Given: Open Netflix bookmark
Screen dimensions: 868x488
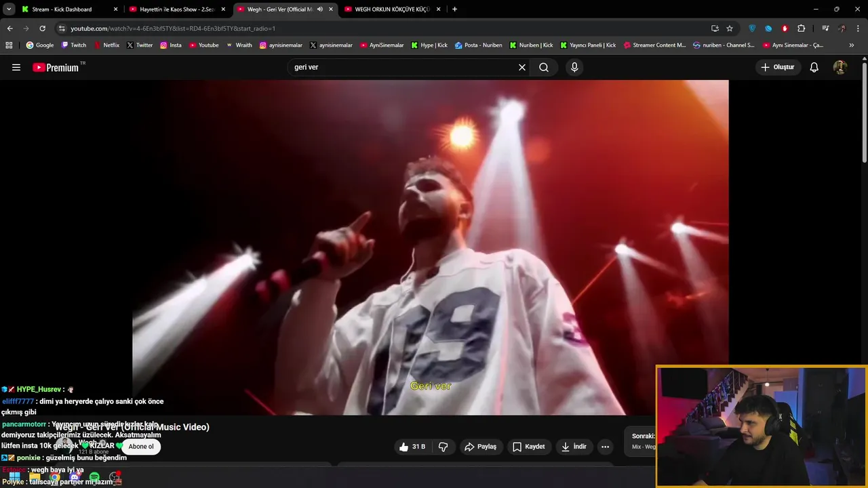Looking at the screenshot, I should point(106,45).
